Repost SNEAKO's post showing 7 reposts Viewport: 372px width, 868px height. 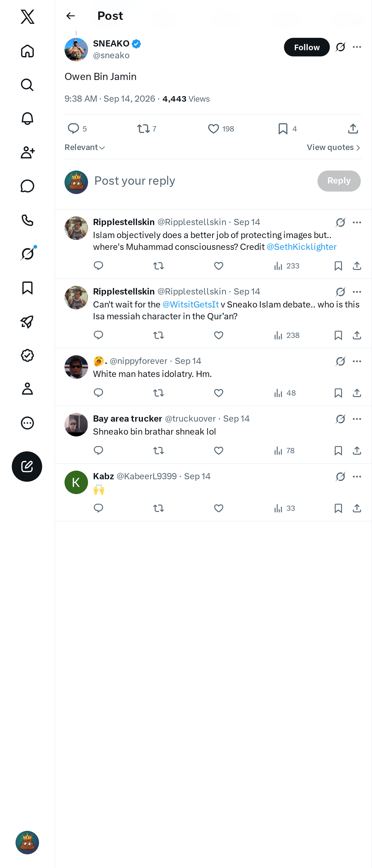147,129
